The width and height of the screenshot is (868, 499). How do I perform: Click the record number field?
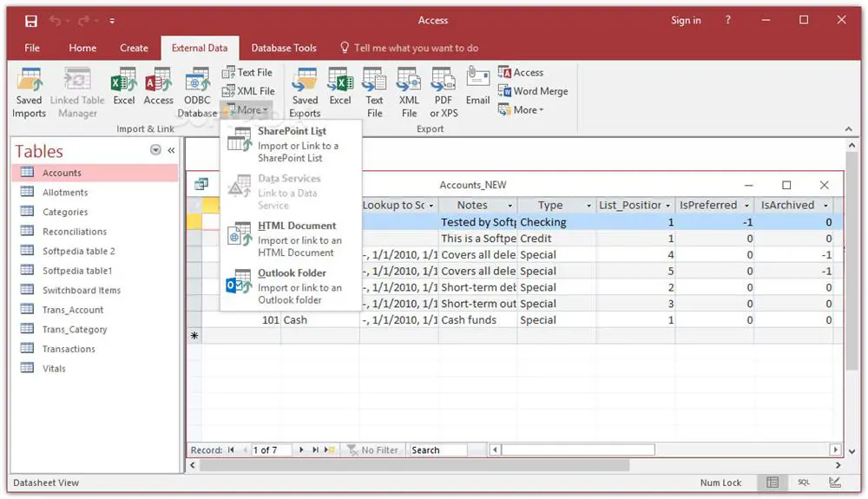tap(271, 450)
